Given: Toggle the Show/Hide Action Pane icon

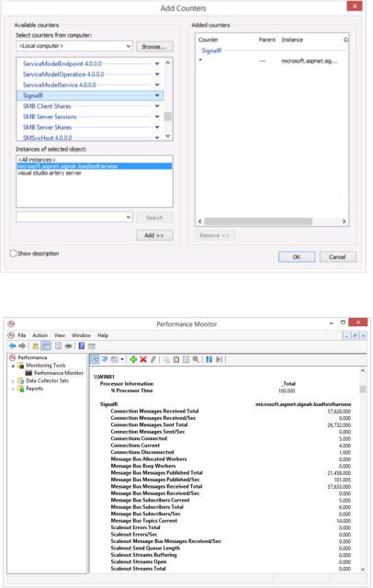Looking at the screenshot, I should (92, 345).
